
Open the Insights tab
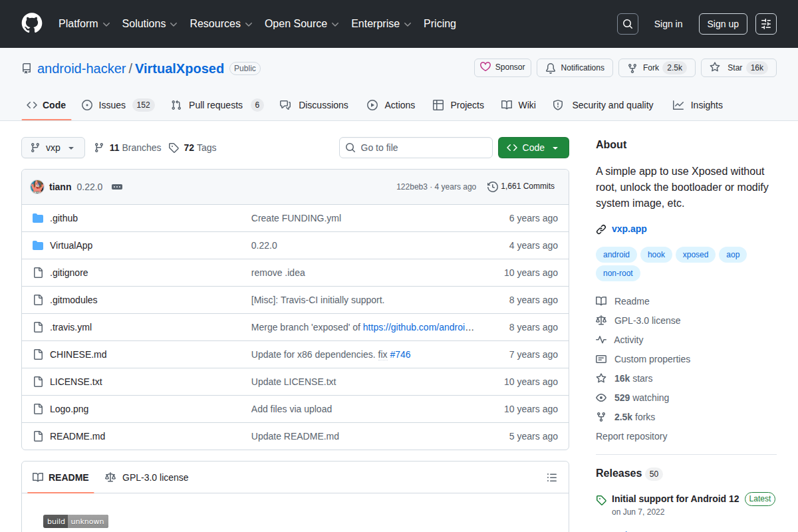pos(698,105)
